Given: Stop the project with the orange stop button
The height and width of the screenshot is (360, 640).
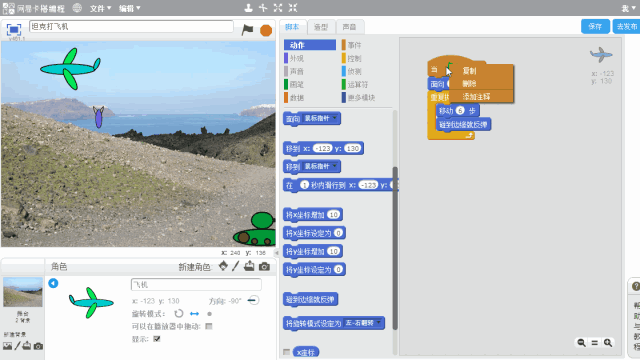Looking at the screenshot, I should coord(266,30).
